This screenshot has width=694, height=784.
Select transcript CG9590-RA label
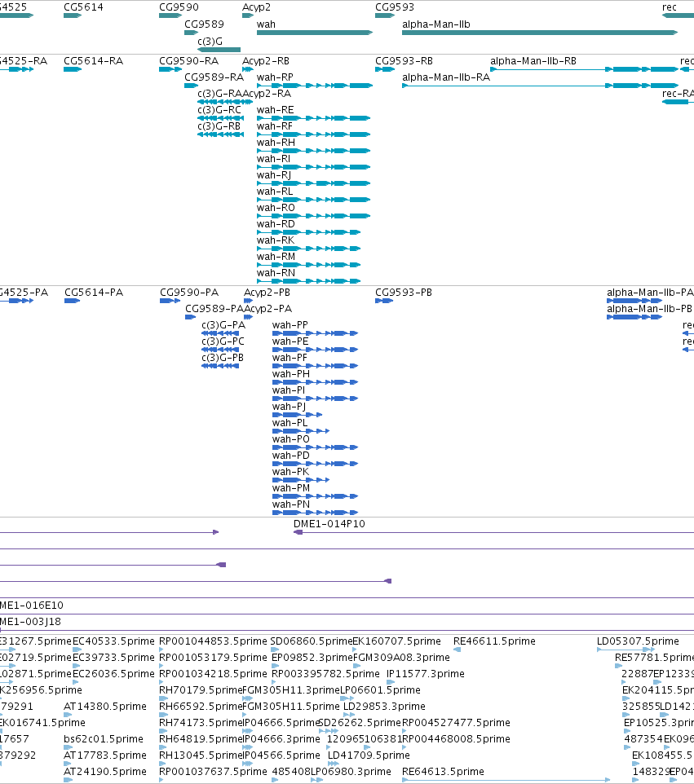(188, 61)
